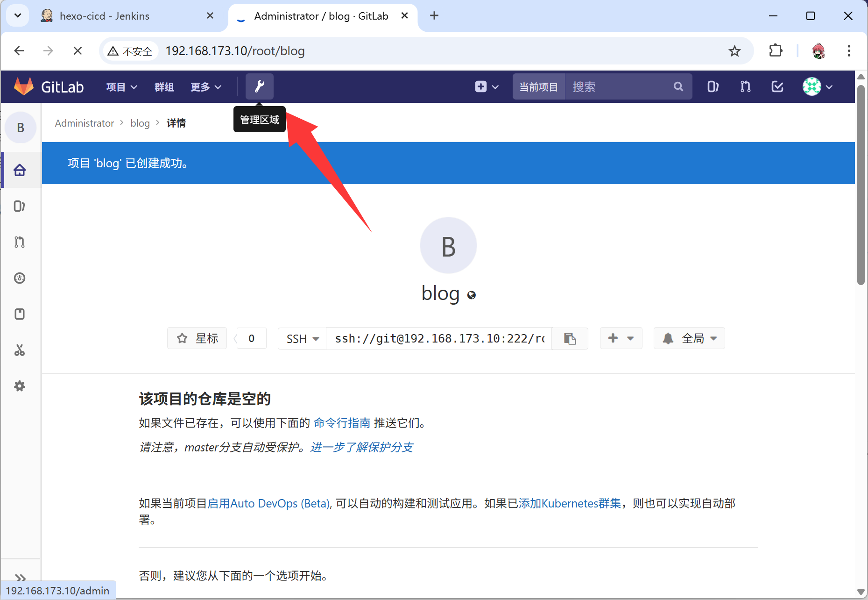Open project settings gear in sidebar

click(x=20, y=386)
